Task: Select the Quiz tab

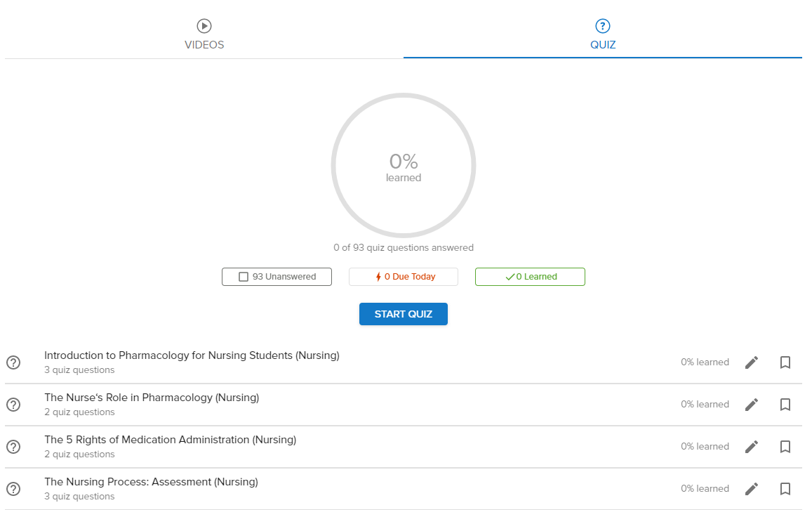Action: [603, 34]
